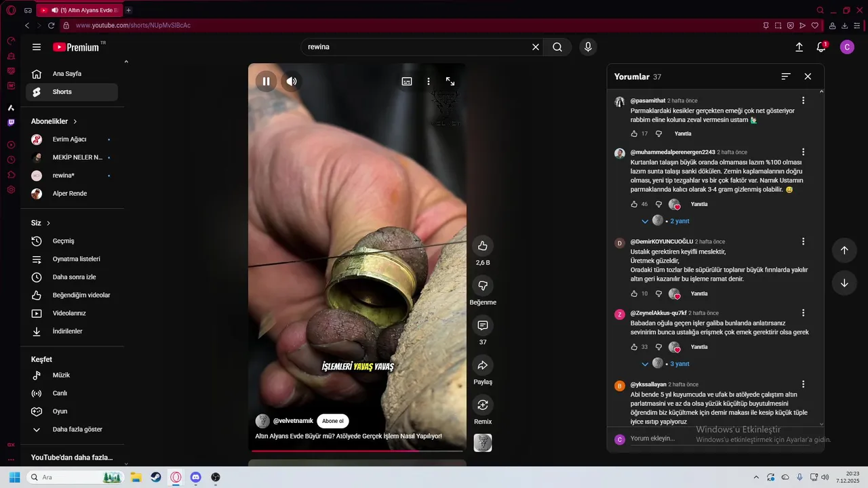Expand Daha fazla göster in Keşfet
Viewport: 868px width, 488px height.
(72, 430)
